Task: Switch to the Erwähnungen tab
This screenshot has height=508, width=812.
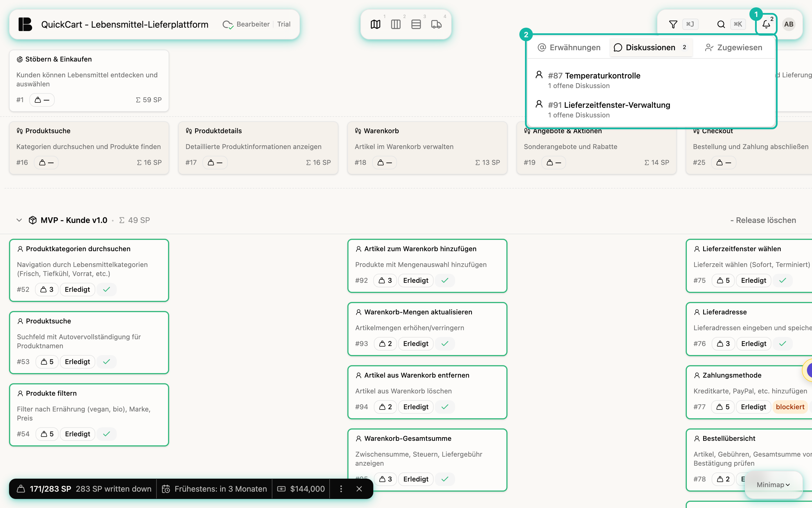Action: coord(569,47)
